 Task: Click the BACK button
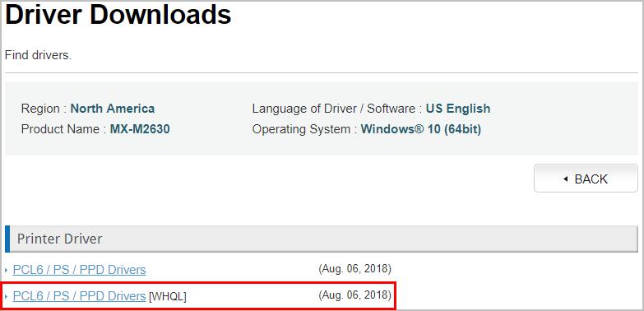click(586, 179)
